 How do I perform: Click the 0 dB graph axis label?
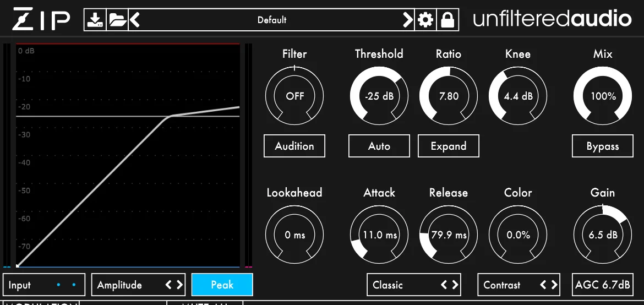[x=26, y=51]
